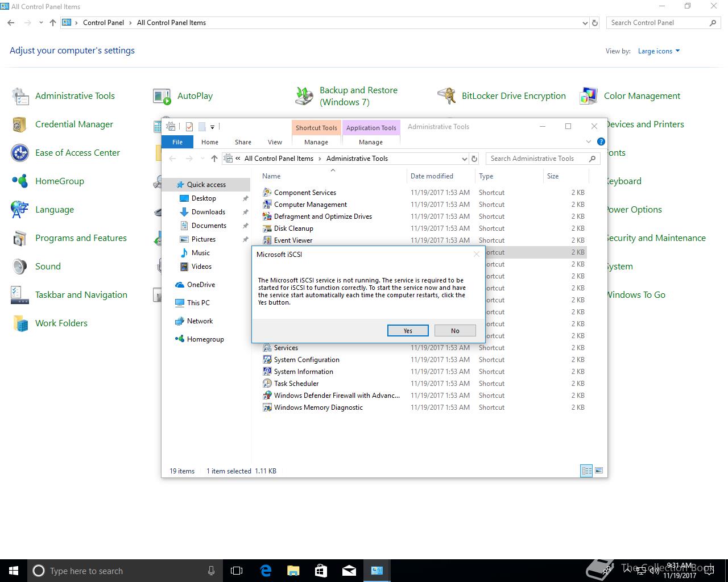Viewport: 728px width, 582px height.
Task: Open the AutoPlay control panel icon
Action: pyautogui.click(x=162, y=96)
